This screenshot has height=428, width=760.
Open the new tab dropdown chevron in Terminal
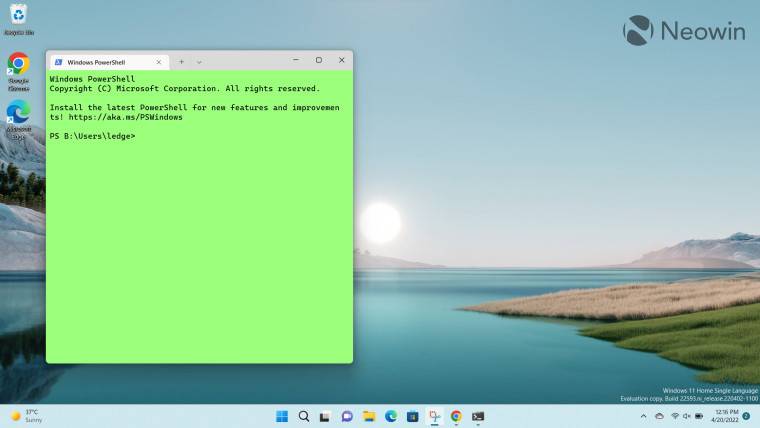tap(199, 62)
